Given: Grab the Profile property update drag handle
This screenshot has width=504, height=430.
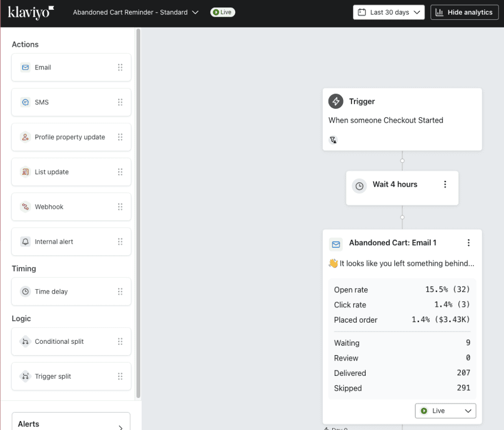Looking at the screenshot, I should (x=120, y=137).
